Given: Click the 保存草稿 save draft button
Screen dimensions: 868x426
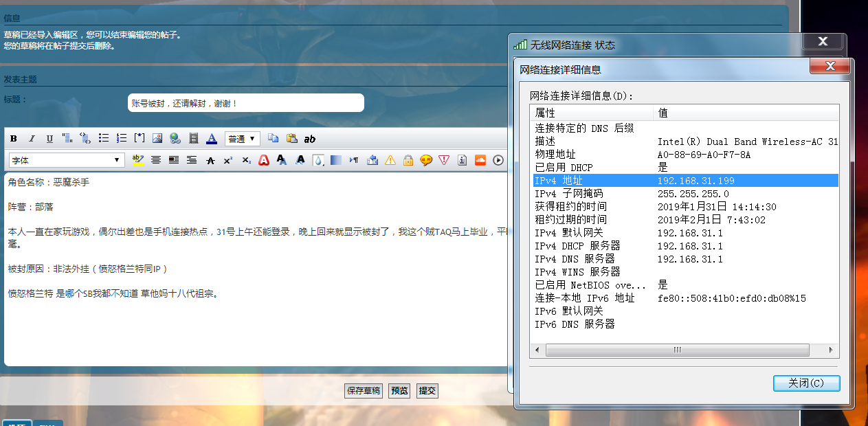Looking at the screenshot, I should coord(363,391).
